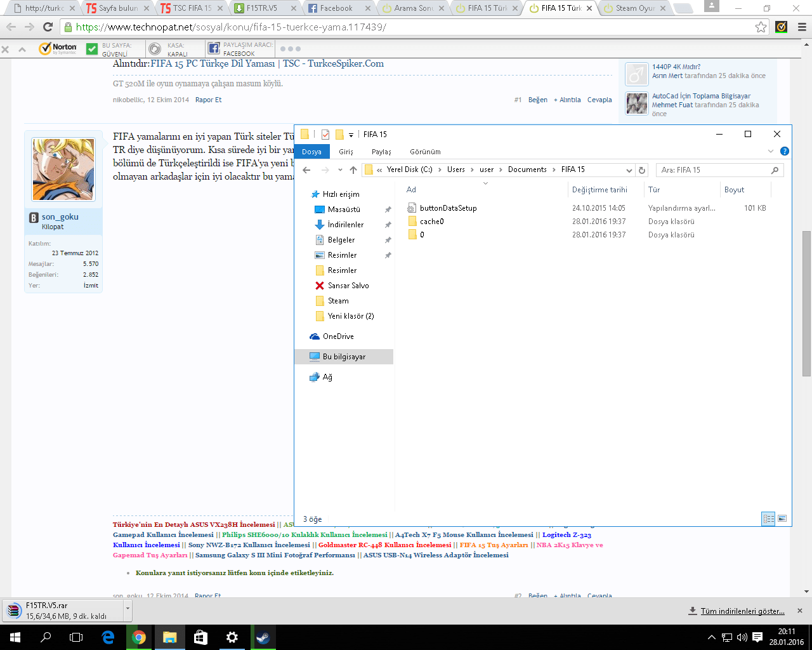The image size is (812, 650).
Task: Select İndirilenler in the navigation pane
Action: (x=346, y=225)
